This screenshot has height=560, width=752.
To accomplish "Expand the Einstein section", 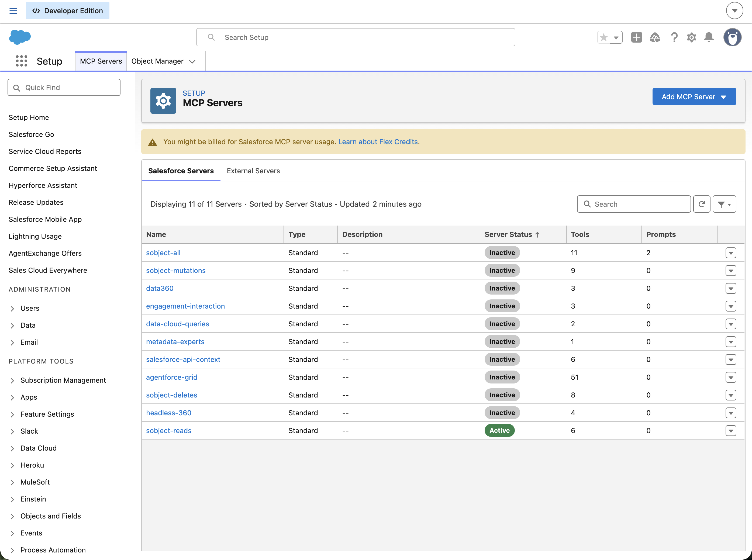I will click(12, 499).
